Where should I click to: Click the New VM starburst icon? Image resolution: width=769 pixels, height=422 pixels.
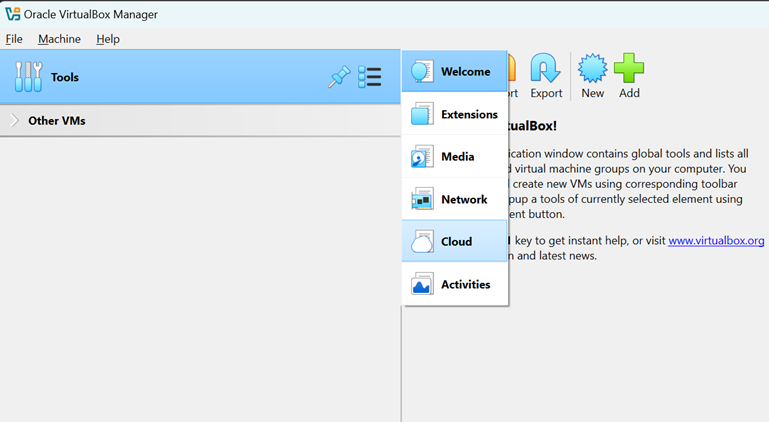pos(592,68)
